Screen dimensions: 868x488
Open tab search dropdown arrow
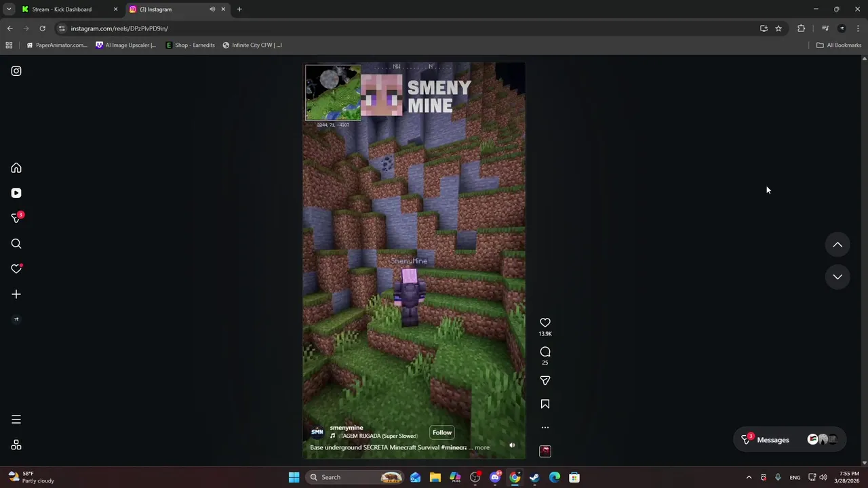pyautogui.click(x=9, y=9)
